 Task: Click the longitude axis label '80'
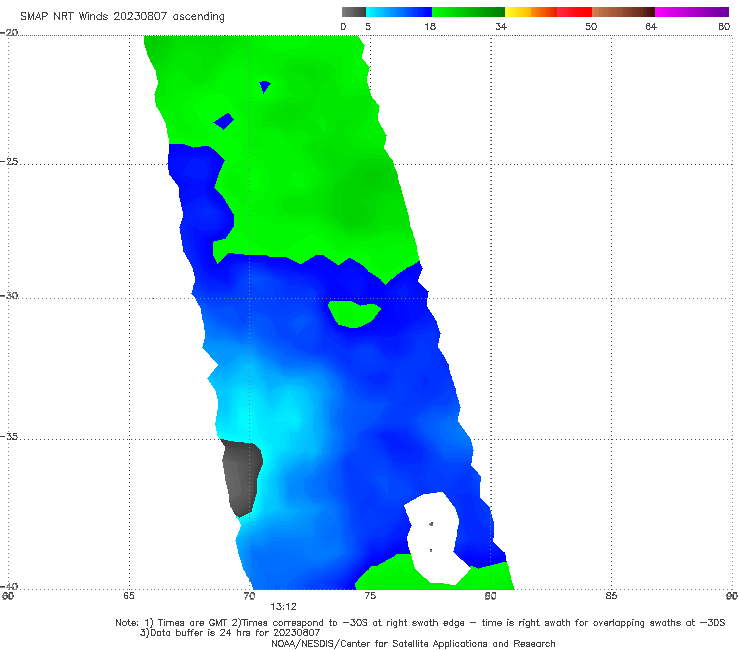point(490,596)
